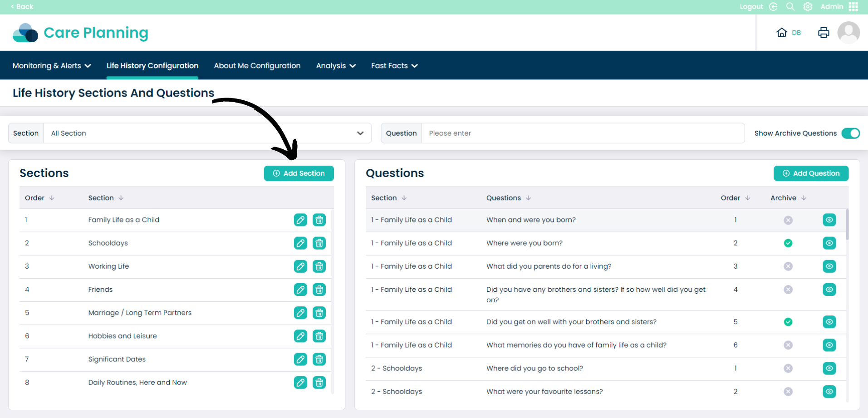Delete the Hobbies and Leisure section

point(319,336)
